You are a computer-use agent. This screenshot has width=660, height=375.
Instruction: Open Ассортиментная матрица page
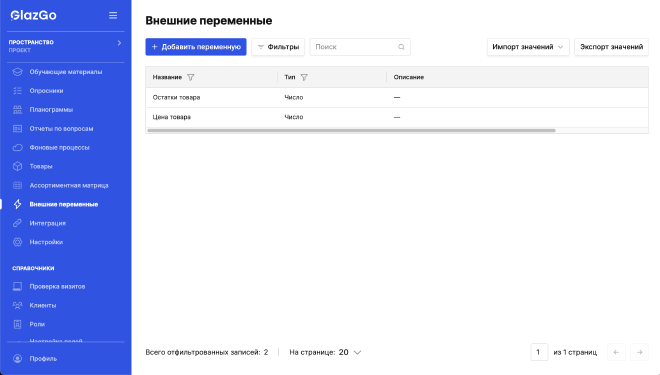(69, 186)
